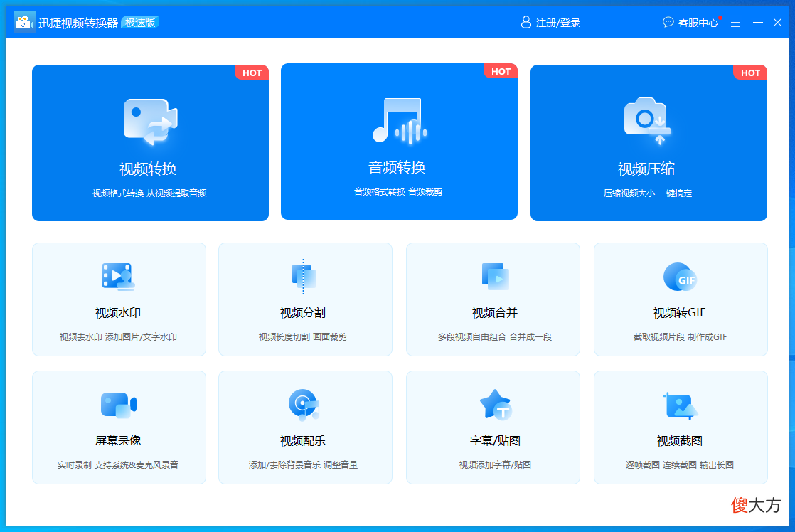
Task: Click 视频添加字幕/贴图 description
Action: [x=495, y=464]
